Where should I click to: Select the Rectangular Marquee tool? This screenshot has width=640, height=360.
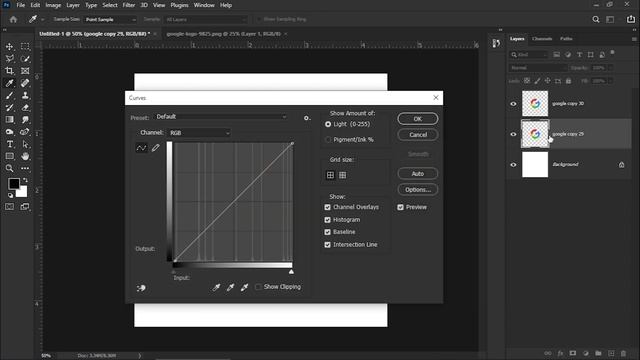click(x=25, y=47)
